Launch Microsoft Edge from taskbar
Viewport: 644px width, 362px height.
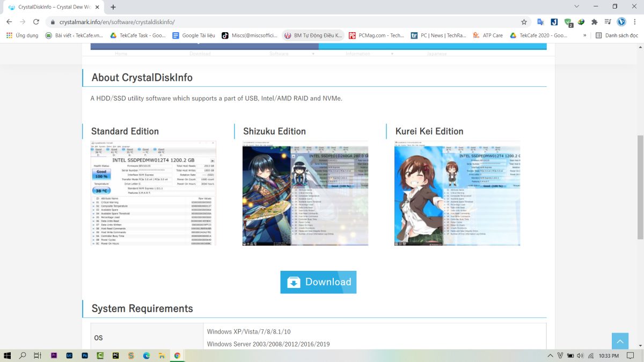[x=147, y=356]
